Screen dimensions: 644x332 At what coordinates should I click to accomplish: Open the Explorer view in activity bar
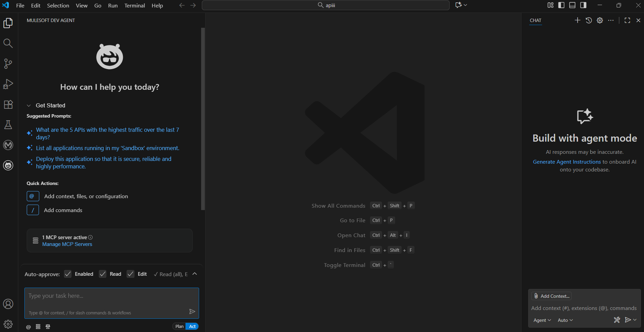click(x=8, y=23)
